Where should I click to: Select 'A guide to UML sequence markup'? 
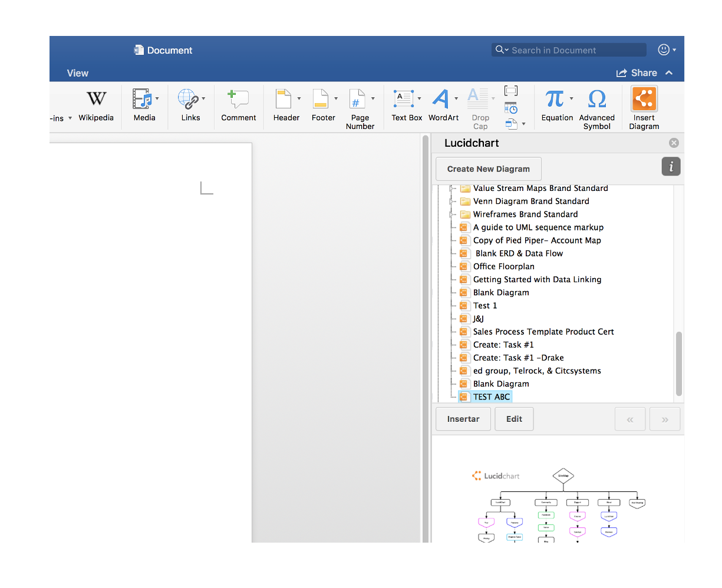(x=538, y=227)
